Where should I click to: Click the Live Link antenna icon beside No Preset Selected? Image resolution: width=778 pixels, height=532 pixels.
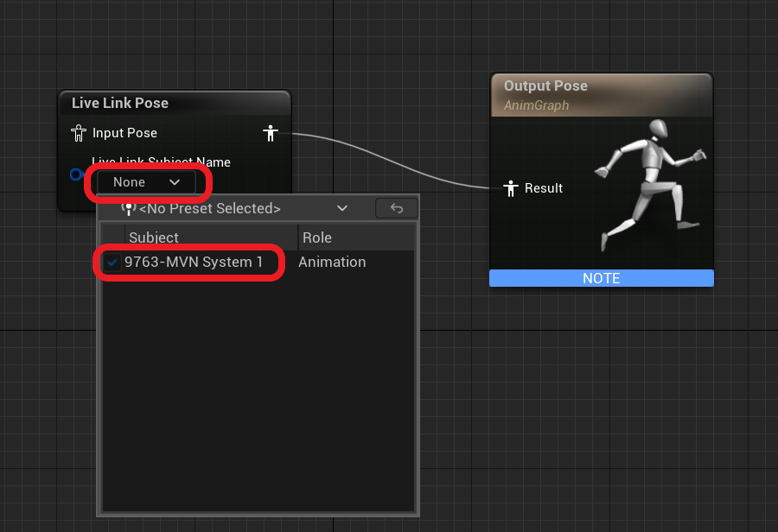click(x=128, y=208)
